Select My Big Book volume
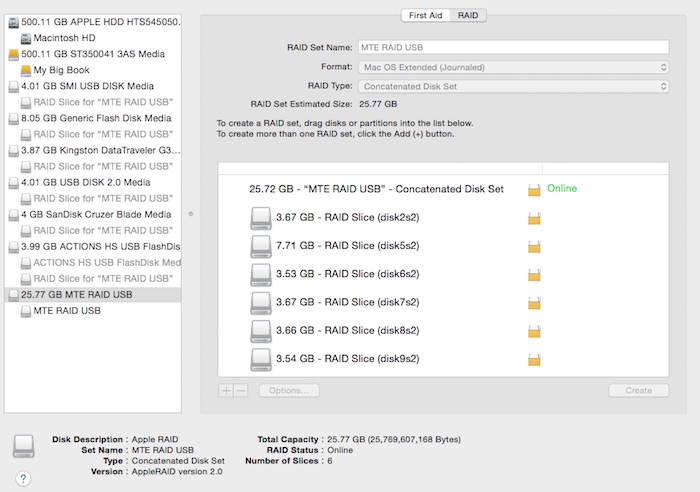 tap(93, 70)
